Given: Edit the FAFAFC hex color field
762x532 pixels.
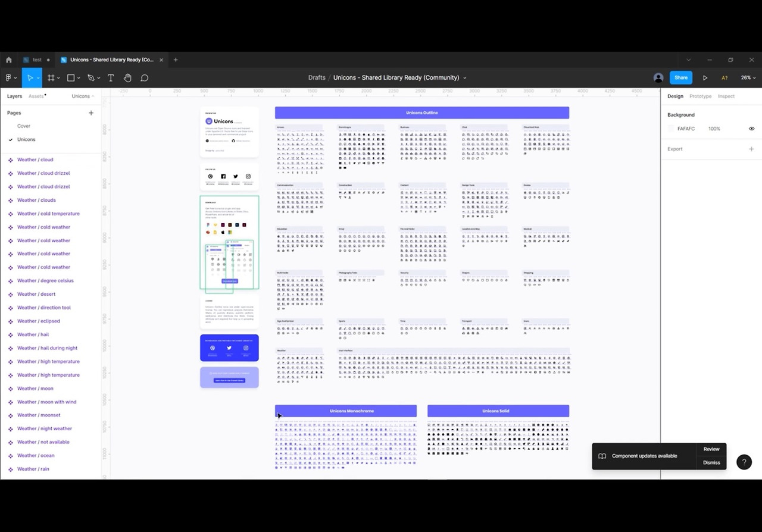Looking at the screenshot, I should tap(686, 129).
